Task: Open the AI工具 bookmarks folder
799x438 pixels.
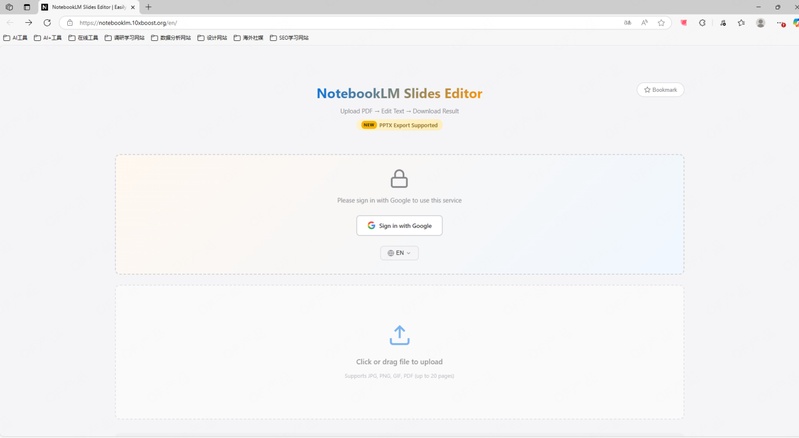Action: coord(15,38)
